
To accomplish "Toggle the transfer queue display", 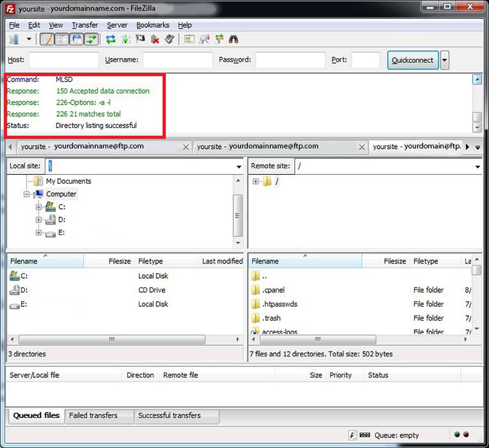I will (92, 39).
